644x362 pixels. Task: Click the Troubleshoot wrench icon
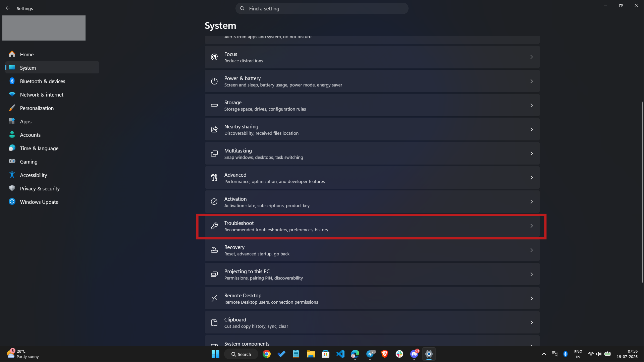[214, 226]
